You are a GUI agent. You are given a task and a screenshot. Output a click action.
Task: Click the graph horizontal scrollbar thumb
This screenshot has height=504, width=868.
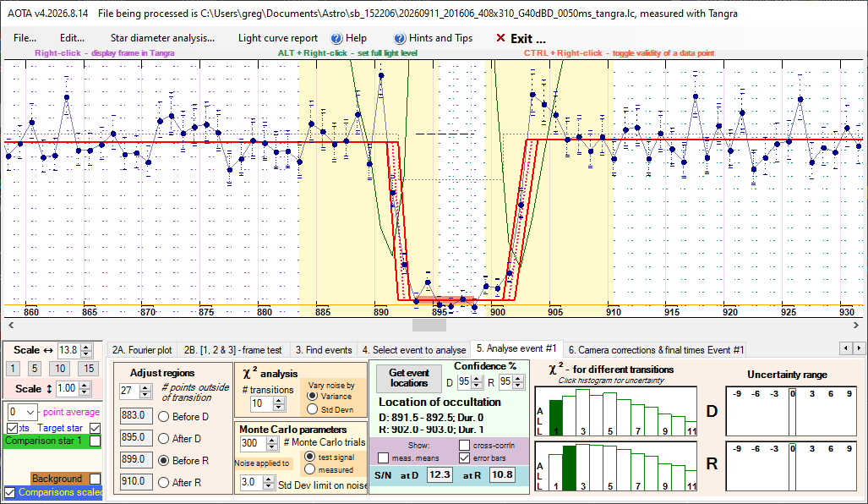tap(429, 325)
